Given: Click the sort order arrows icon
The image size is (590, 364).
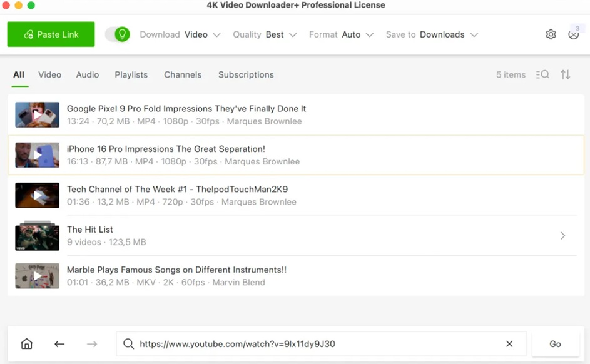Looking at the screenshot, I should (x=566, y=74).
